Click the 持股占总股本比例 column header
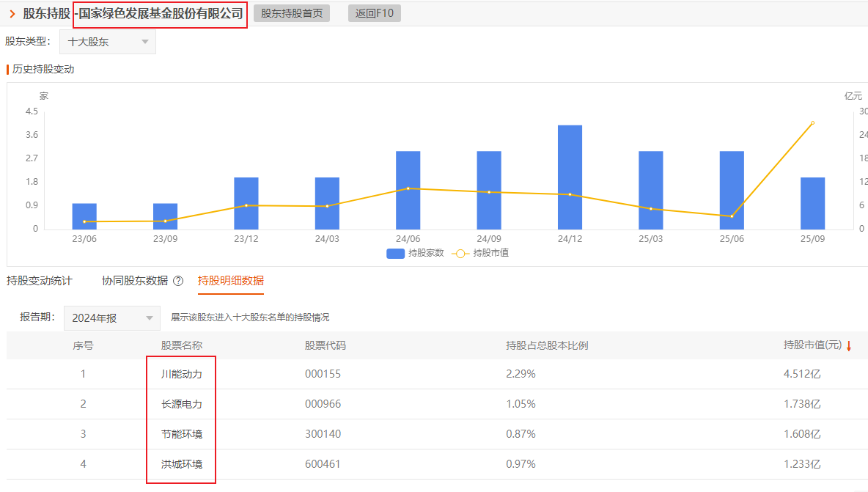The image size is (868, 492). point(547,346)
